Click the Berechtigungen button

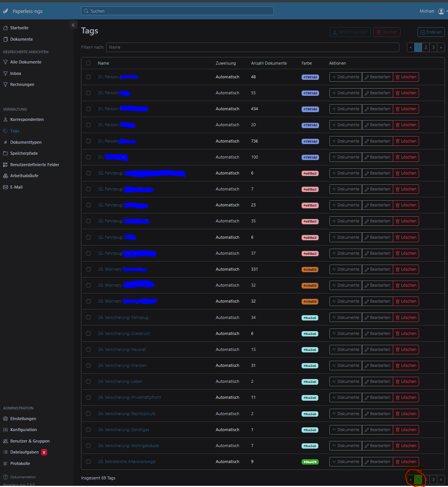350,32
